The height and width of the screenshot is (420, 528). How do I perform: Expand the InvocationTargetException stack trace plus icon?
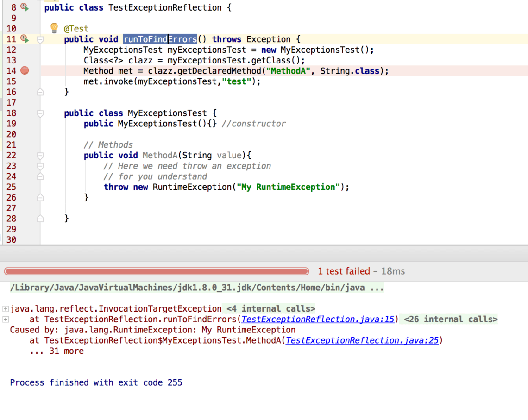pyautogui.click(x=6, y=309)
